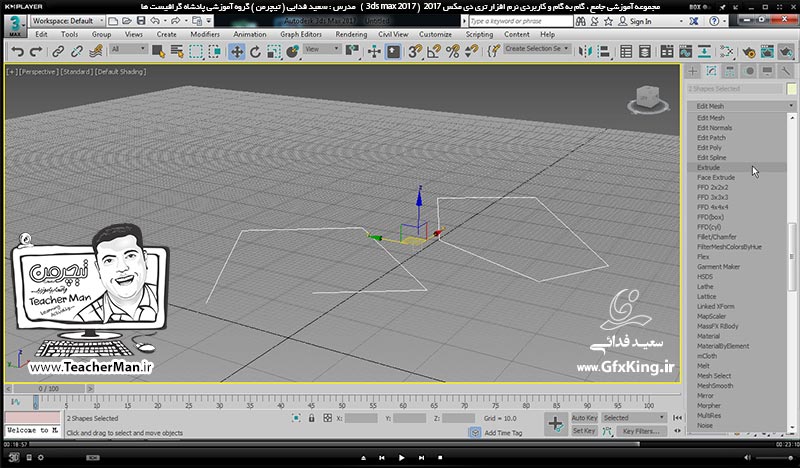Open the Rendering menu
800x468 pixels.
click(x=351, y=34)
